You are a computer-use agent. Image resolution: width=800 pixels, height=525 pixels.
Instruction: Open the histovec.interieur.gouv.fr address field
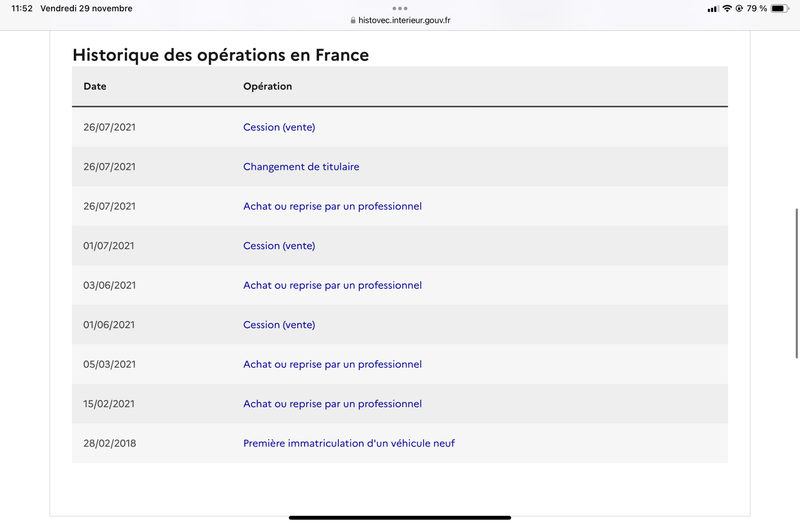pos(400,20)
